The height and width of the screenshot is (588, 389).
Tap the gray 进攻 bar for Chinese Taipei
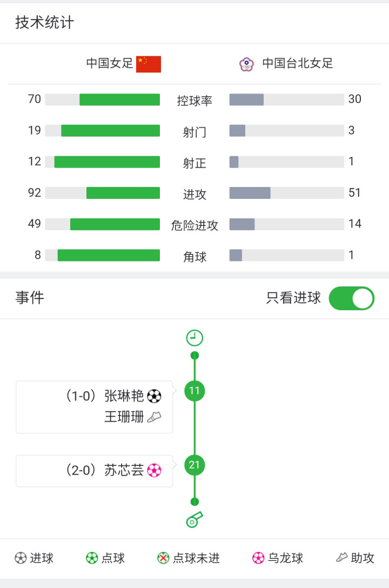[250, 193]
